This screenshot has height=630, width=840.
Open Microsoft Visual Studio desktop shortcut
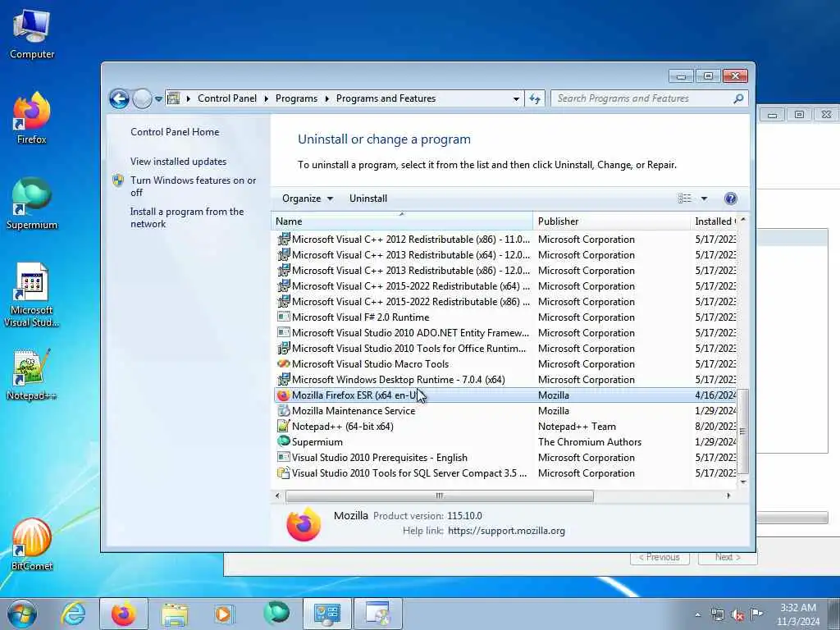(32, 294)
